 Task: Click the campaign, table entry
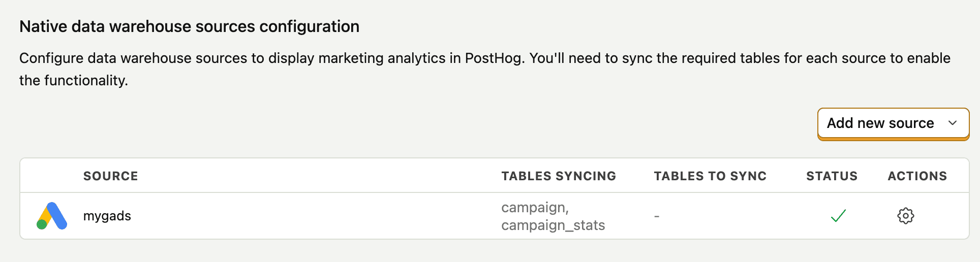[535, 208]
